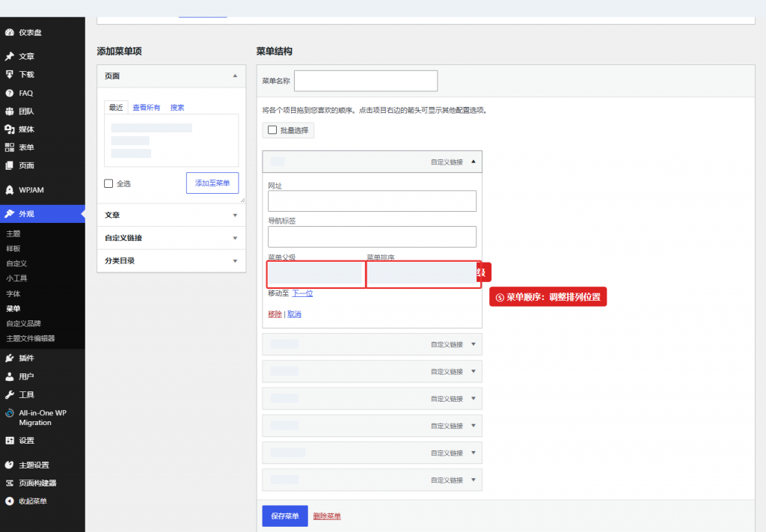Screen dimensions: 766x532
Task: Switch to the 搜索 tab
Action: pyautogui.click(x=177, y=108)
